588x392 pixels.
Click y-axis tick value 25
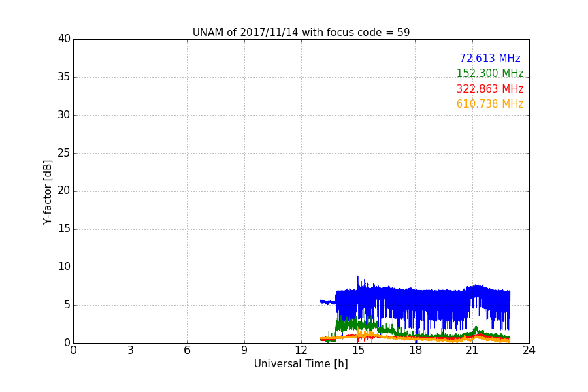point(64,153)
